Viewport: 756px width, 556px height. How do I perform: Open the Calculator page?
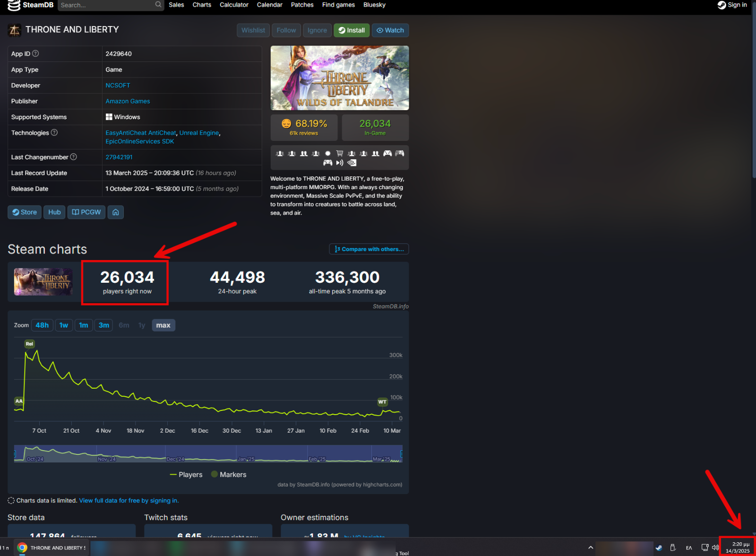(234, 5)
